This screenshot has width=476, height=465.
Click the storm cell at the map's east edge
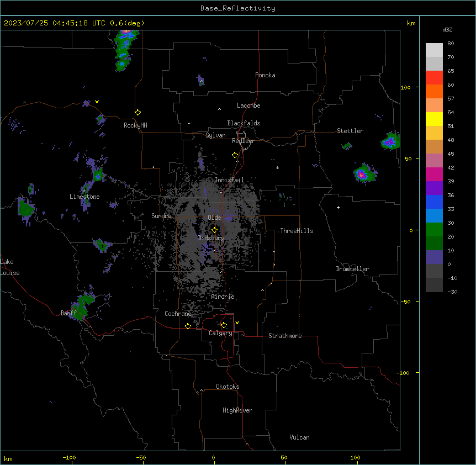(390, 141)
